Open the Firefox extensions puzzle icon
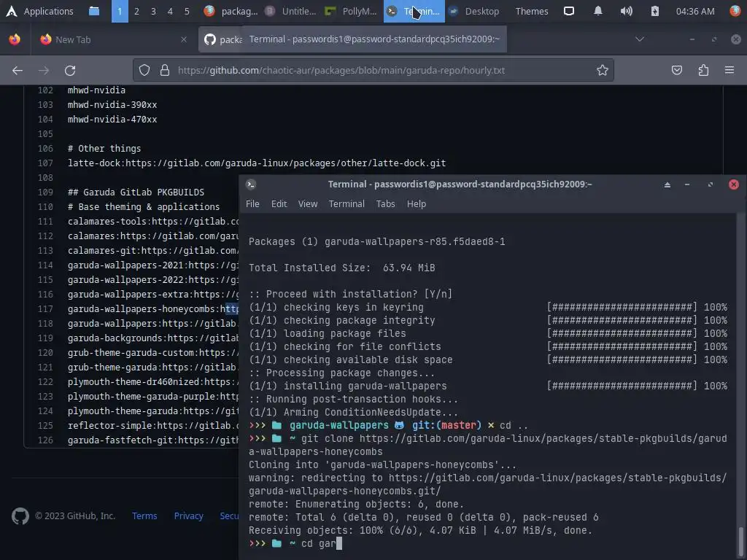Viewport: 747px width, 560px height. click(703, 71)
